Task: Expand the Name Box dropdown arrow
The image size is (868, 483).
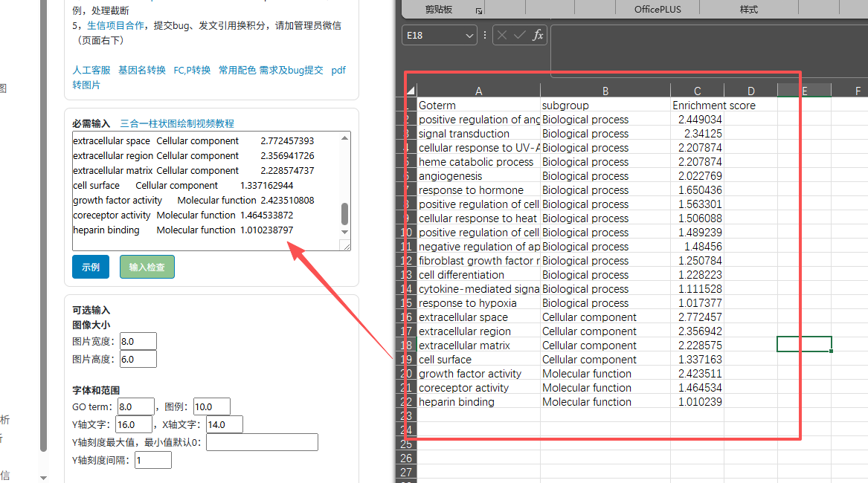Action: [x=469, y=36]
